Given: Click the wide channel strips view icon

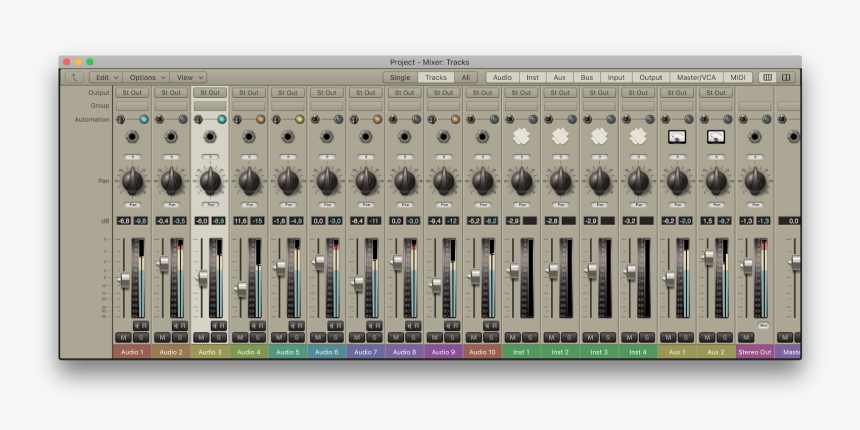Looking at the screenshot, I should 786,77.
